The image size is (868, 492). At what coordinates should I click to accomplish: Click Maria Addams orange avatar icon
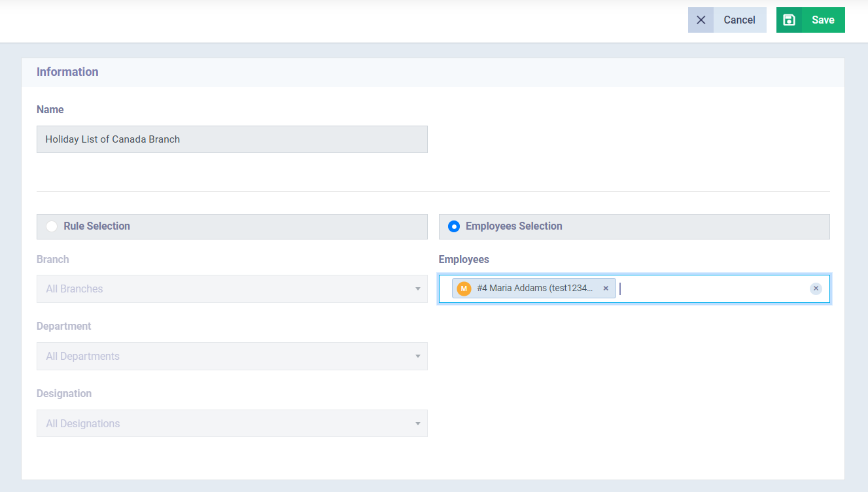pos(464,289)
